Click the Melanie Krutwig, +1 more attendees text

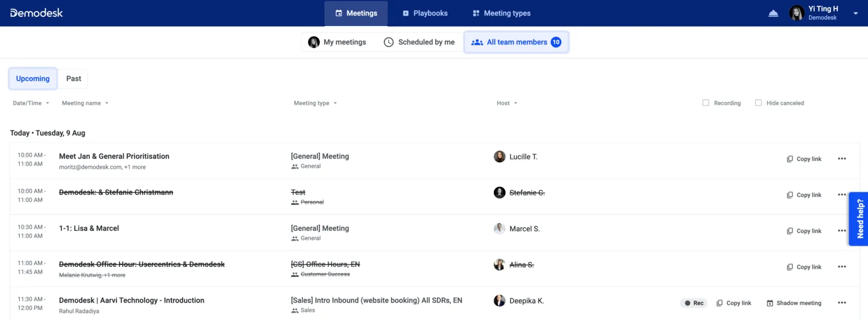click(92, 275)
